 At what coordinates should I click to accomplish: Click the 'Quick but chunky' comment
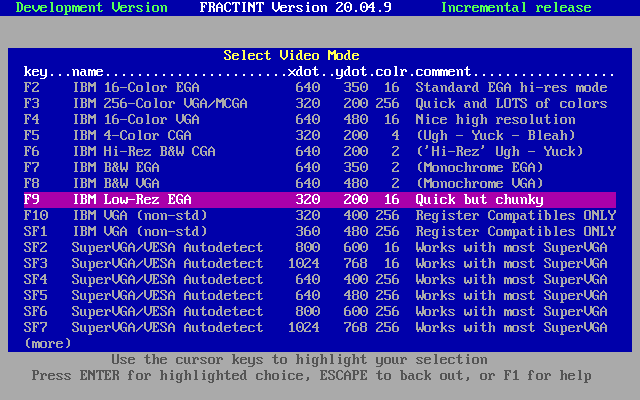pyautogui.click(x=480, y=200)
